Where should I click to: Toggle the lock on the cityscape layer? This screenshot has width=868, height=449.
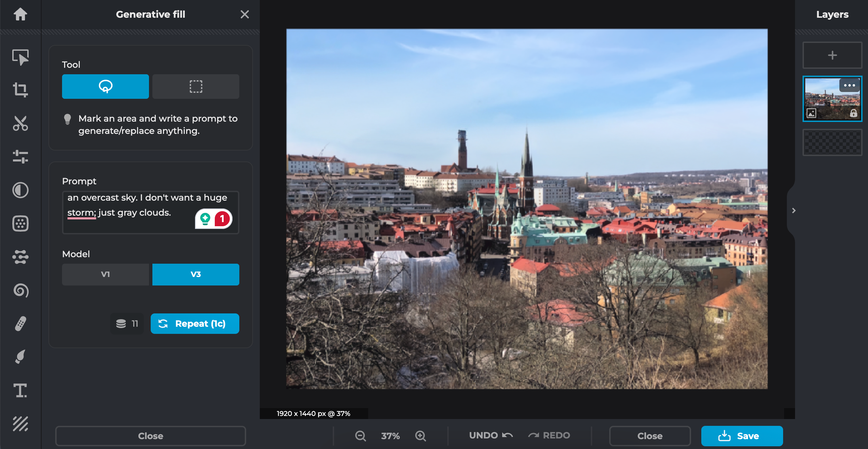tap(853, 113)
